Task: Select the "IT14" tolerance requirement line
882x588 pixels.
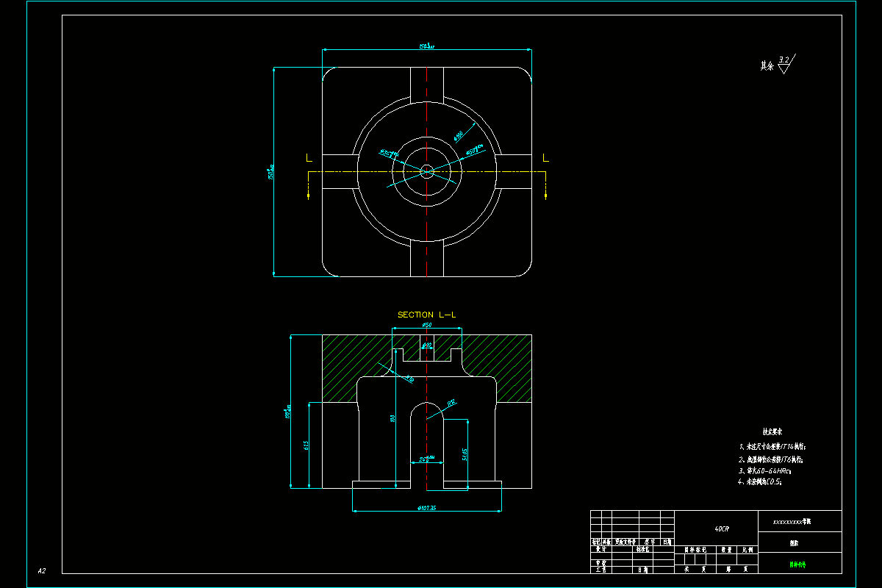Action: pos(773,446)
